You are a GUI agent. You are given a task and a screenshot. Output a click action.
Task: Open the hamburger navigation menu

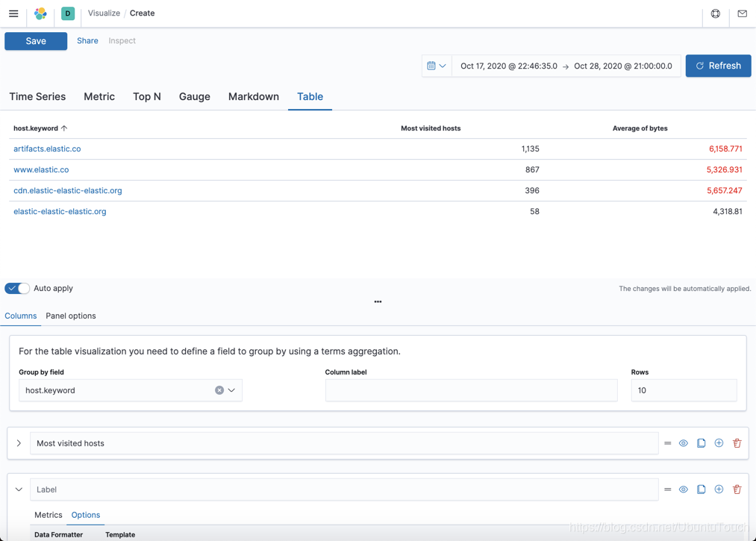(x=13, y=13)
